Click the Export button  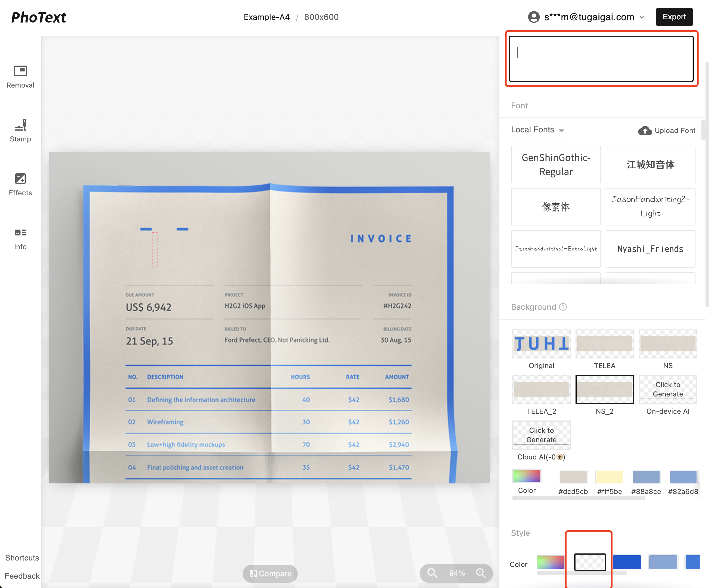pos(674,17)
